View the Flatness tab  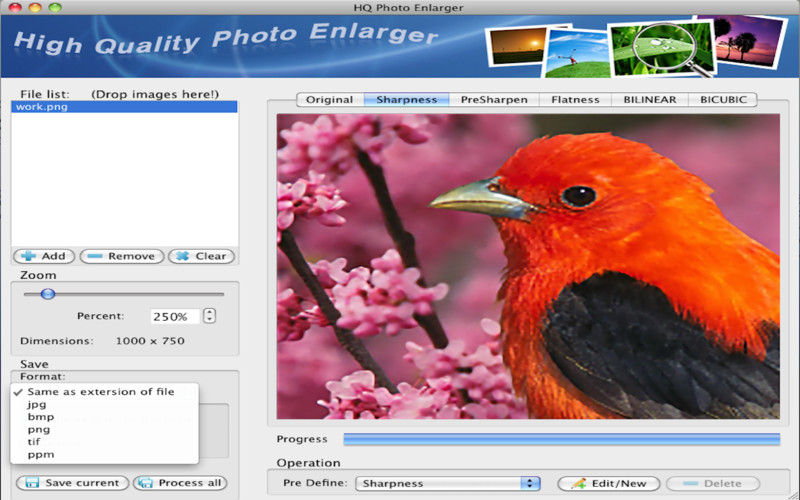coord(575,99)
